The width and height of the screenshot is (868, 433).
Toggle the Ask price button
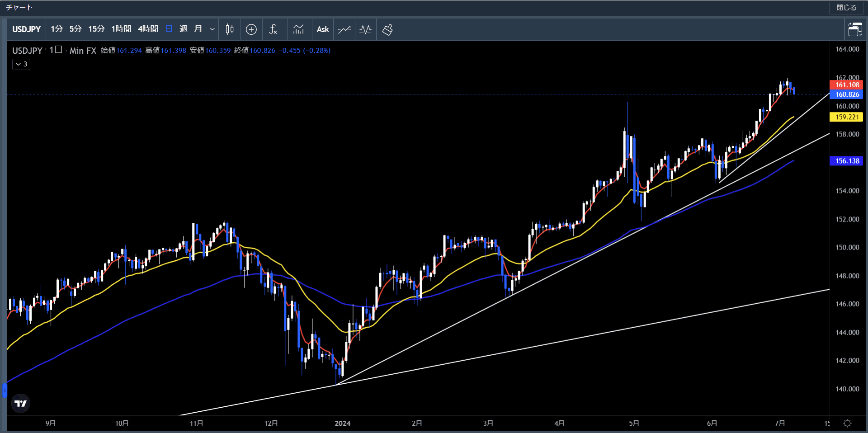tap(323, 29)
